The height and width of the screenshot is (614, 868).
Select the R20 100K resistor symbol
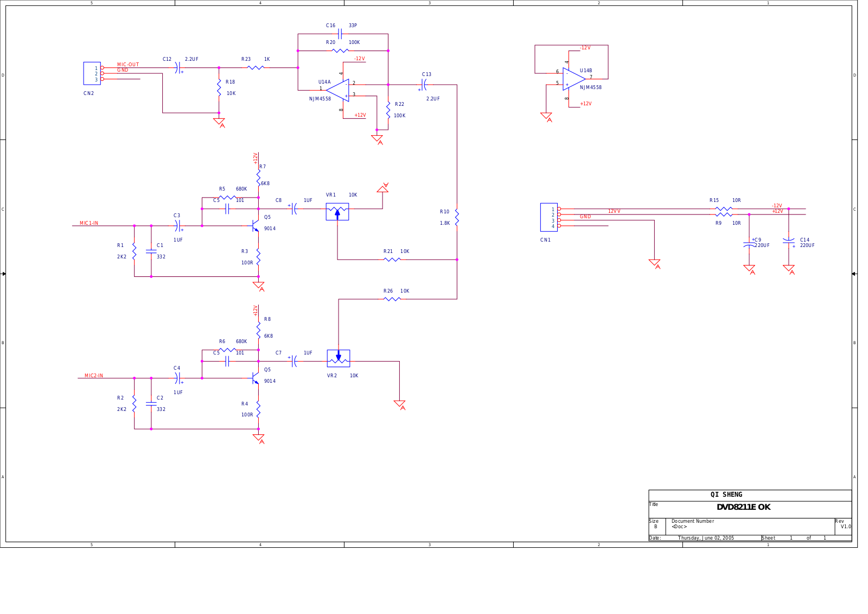(340, 50)
